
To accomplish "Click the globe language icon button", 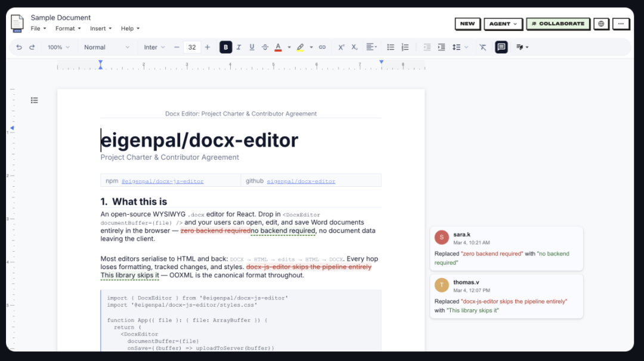I will pyautogui.click(x=601, y=24).
